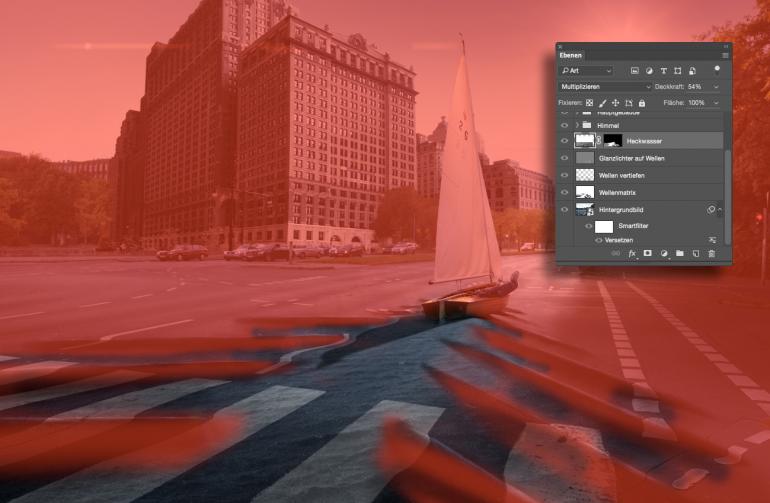This screenshot has width=770, height=503.
Task: Delete layer trash icon
Action: (712, 253)
